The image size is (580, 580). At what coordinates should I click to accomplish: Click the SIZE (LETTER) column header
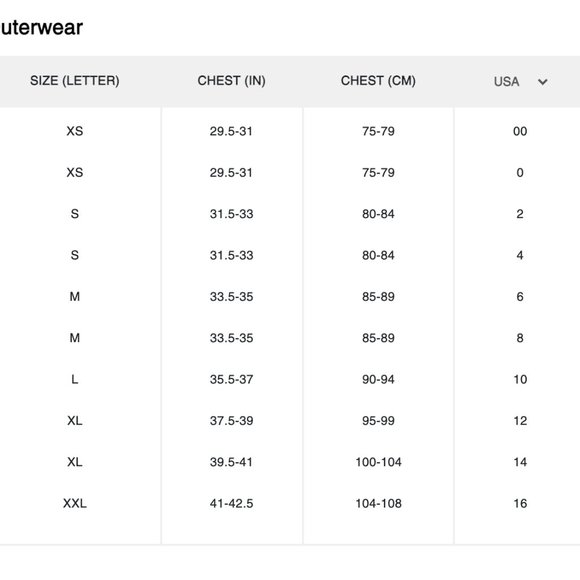pos(75,81)
